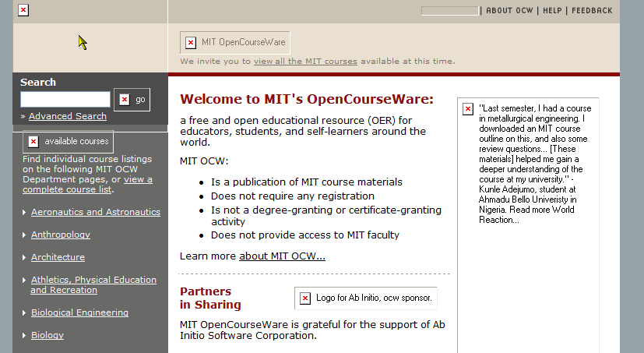Expand the Athletics, Physical Education arrow
Screen dimensions: 644x353
[x=24, y=281]
